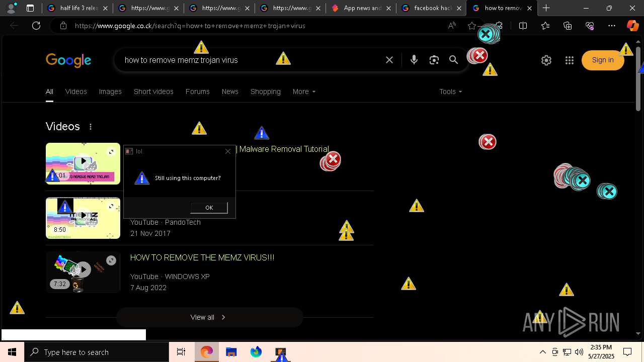Viewport: 644px width, 362px height.
Task: Open HOW TO REMOVE THE MEMZ VIRUS!!! link
Action: coord(202,257)
